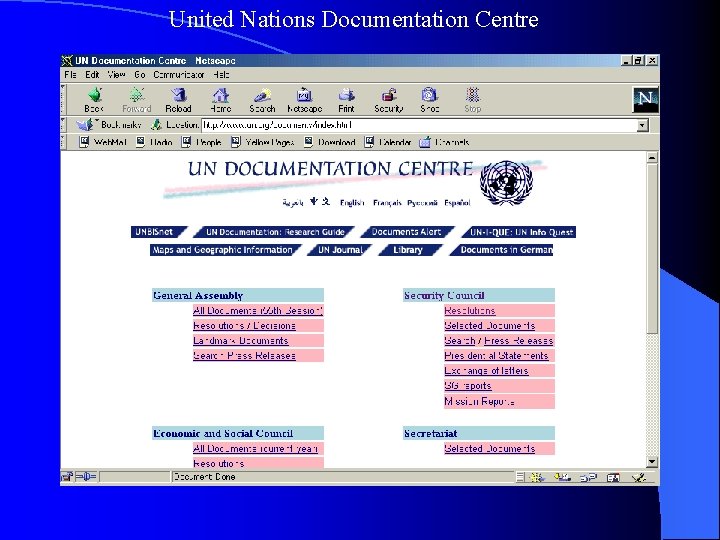Select the Español language link

[457, 202]
